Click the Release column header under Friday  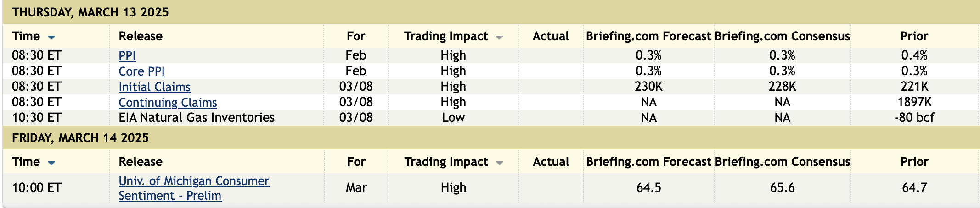[141, 162]
